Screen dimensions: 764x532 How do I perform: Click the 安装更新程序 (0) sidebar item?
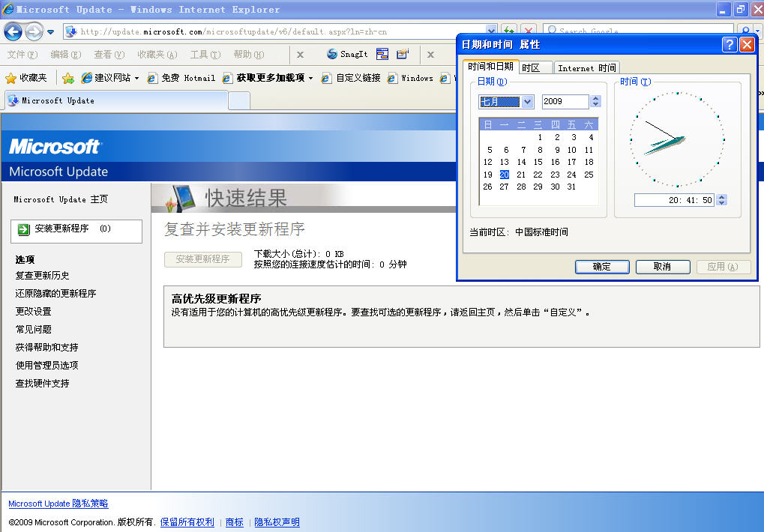pos(76,231)
